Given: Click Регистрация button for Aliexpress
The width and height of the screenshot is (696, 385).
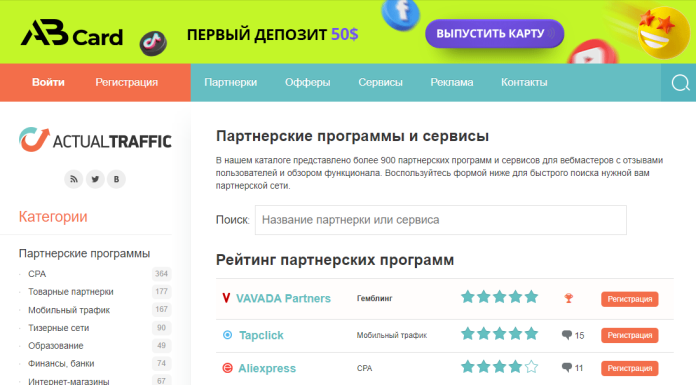Looking at the screenshot, I should (x=630, y=368).
